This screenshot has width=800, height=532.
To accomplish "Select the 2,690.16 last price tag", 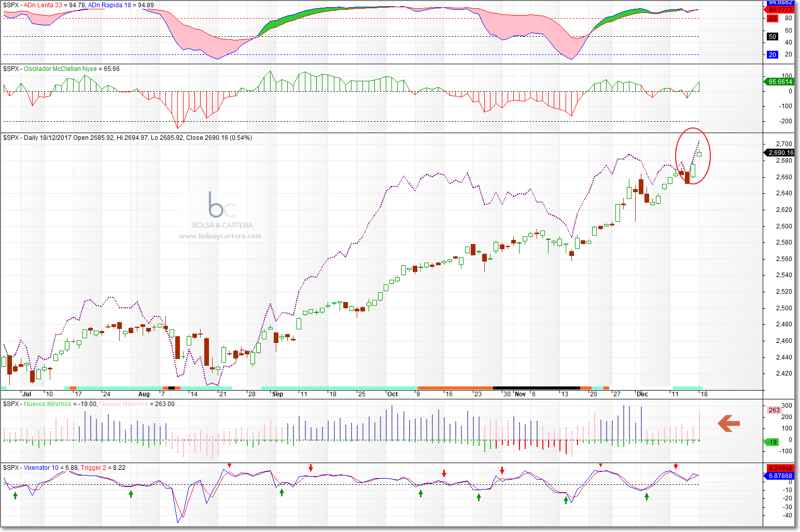I will pyautogui.click(x=780, y=152).
